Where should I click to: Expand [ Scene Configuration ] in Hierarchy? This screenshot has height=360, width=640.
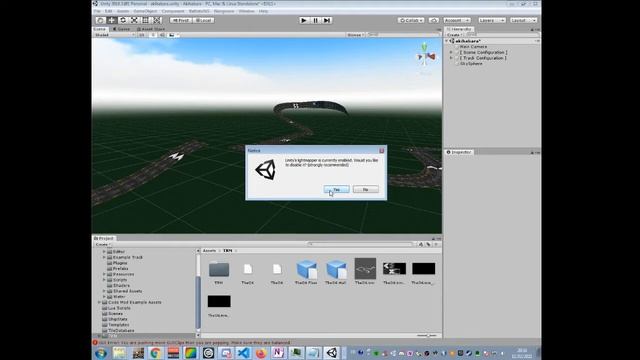(451, 52)
